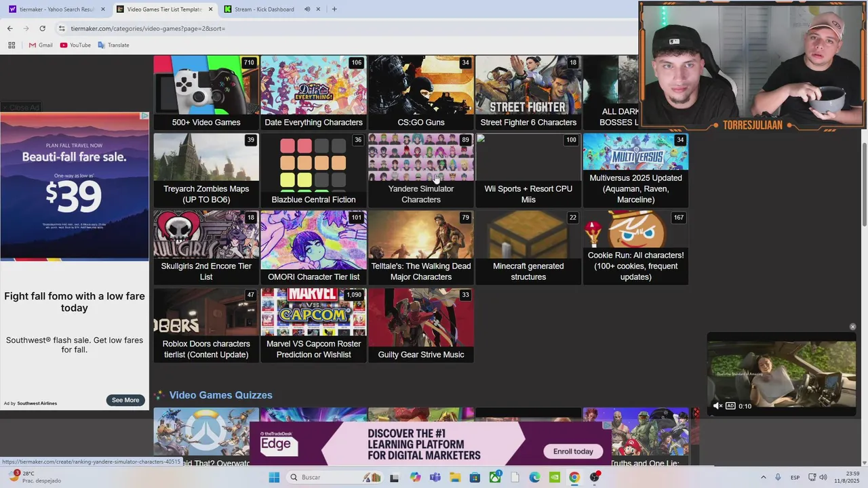Open the NVIDIA app from taskbar
The width and height of the screenshot is (868, 488).
[x=555, y=477]
